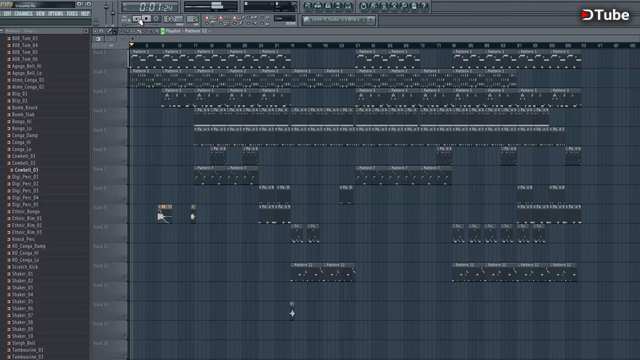Mute Track 7 with its green dot

click(125, 181)
